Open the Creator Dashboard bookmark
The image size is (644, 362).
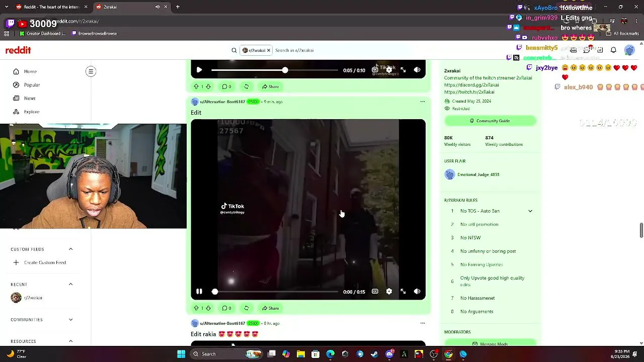(x=43, y=34)
